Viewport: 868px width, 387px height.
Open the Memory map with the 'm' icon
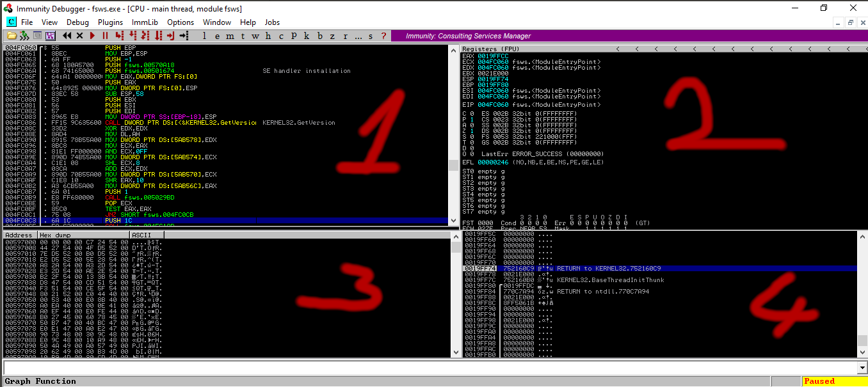pyautogui.click(x=230, y=36)
